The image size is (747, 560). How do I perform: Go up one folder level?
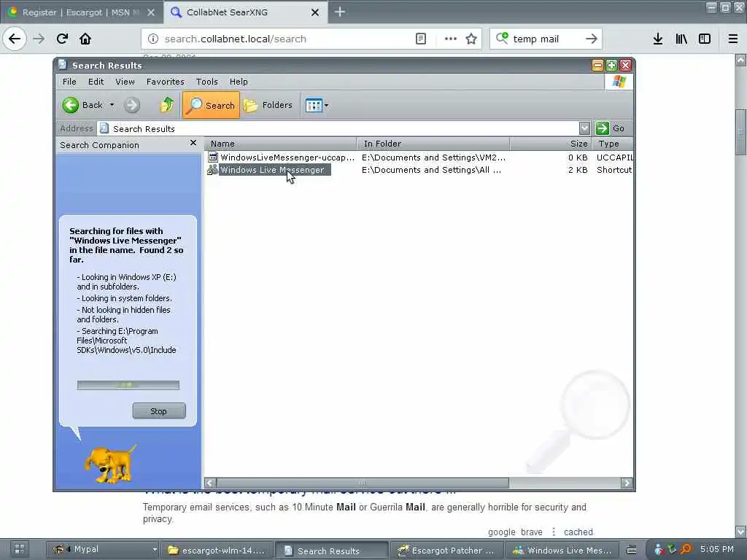[x=167, y=105]
